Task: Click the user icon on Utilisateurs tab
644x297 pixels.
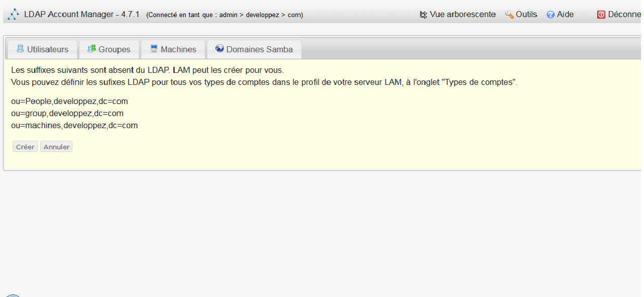Action: (x=20, y=48)
